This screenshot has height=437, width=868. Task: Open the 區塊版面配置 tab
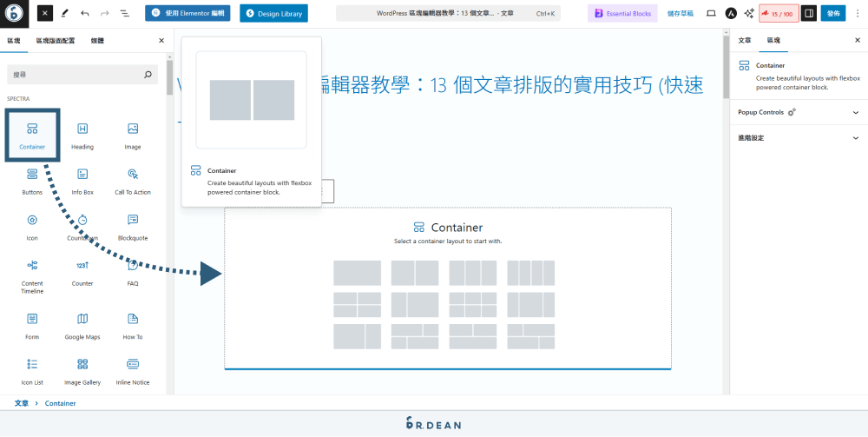click(x=56, y=41)
